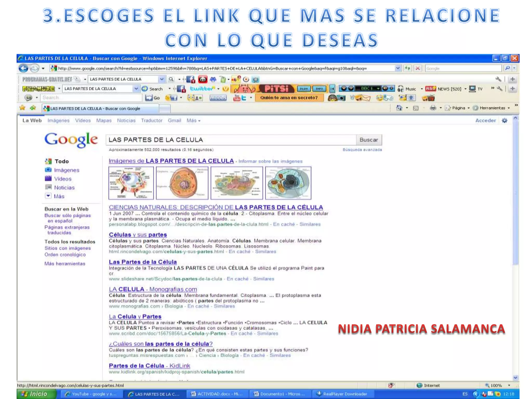Click the Windows Inicio start button
This screenshot has height=399, width=532.
pyautogui.click(x=37, y=394)
